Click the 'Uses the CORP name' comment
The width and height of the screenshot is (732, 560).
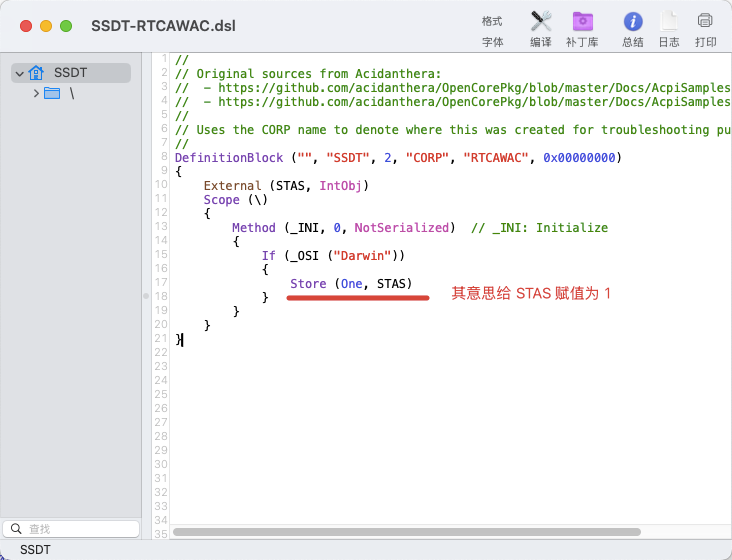pos(453,130)
